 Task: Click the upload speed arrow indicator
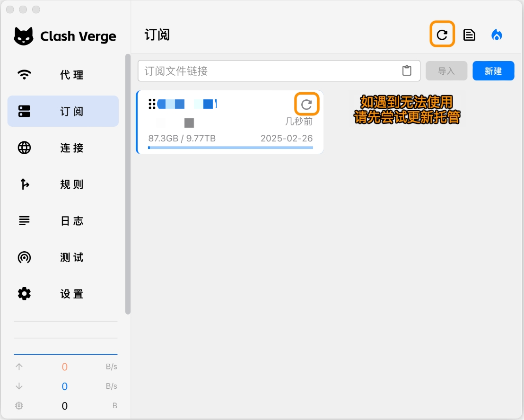pyautogui.click(x=19, y=367)
